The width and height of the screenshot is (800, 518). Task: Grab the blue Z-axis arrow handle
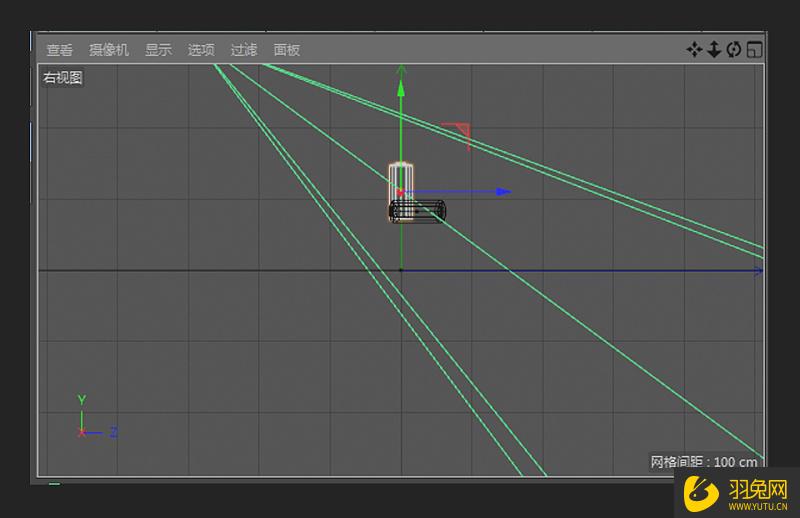click(503, 192)
